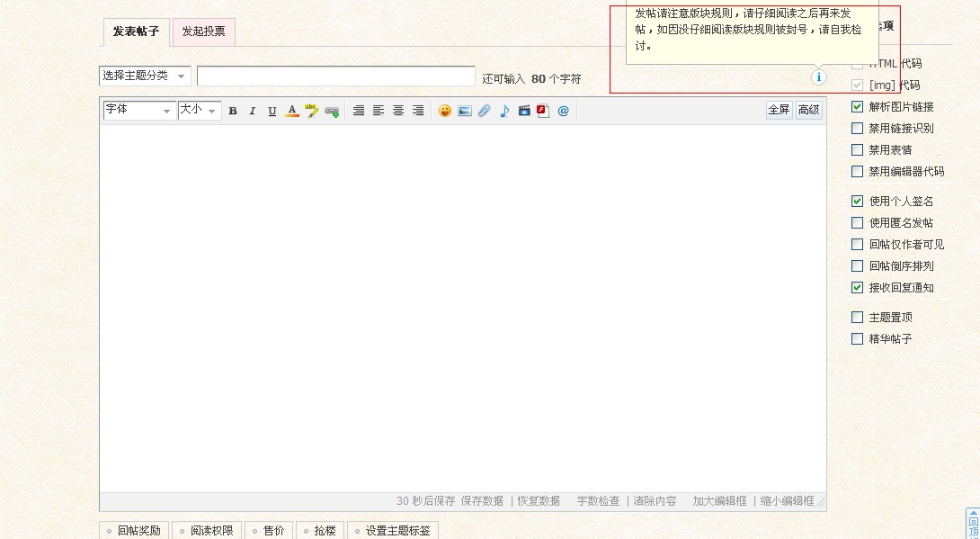Click 字数检查 word count link
Viewport: 980px width, 539px height.
[598, 501]
